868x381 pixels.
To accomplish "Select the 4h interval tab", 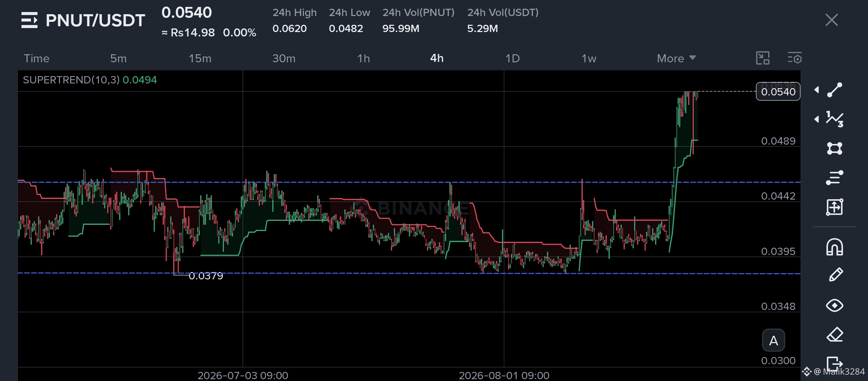I will click(x=437, y=58).
